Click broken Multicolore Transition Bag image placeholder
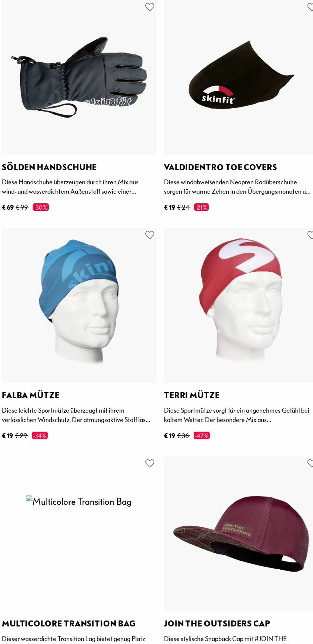 [x=79, y=502]
